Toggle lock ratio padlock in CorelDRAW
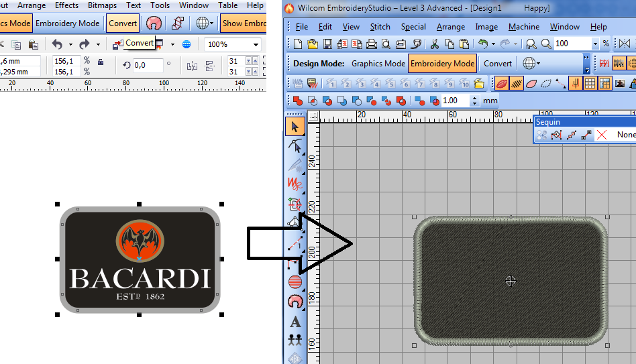 pyautogui.click(x=101, y=62)
